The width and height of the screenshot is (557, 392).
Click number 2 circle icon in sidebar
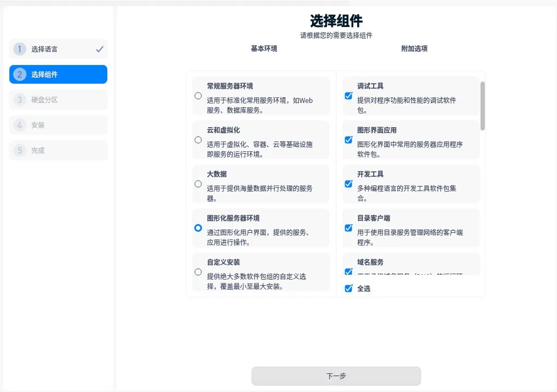19,74
